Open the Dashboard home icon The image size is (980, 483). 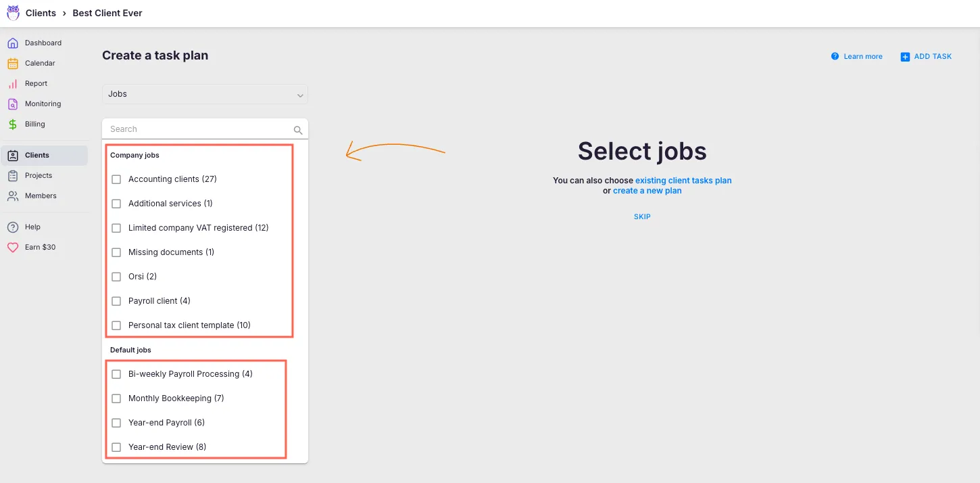13,43
